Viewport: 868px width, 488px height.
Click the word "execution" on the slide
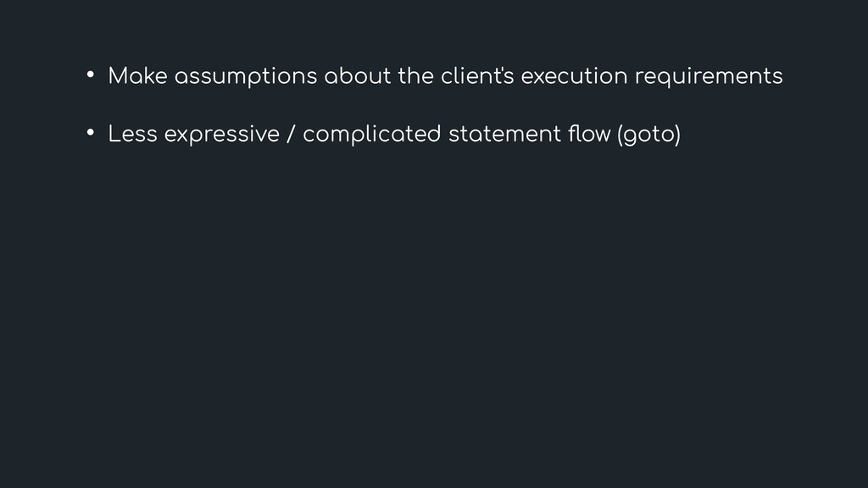(574, 76)
